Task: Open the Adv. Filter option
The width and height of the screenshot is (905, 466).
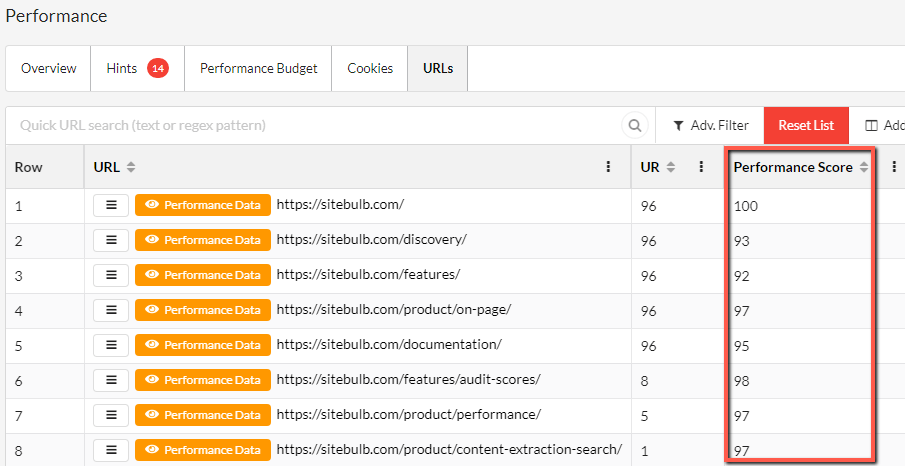Action: point(710,125)
